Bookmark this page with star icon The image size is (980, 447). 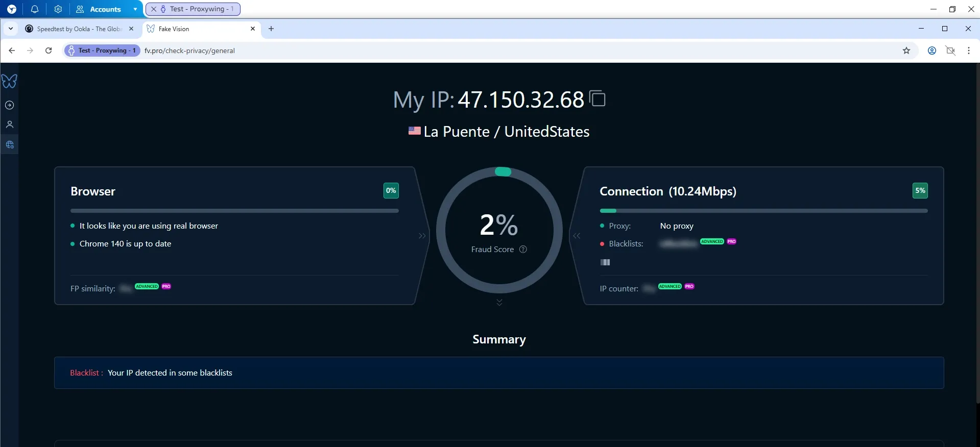(906, 51)
